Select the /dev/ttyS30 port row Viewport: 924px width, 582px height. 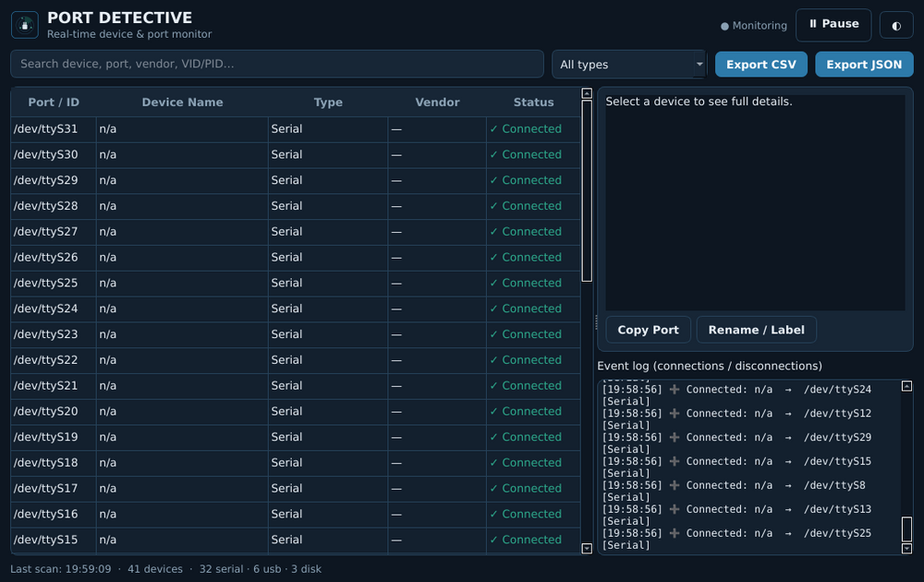click(x=296, y=155)
